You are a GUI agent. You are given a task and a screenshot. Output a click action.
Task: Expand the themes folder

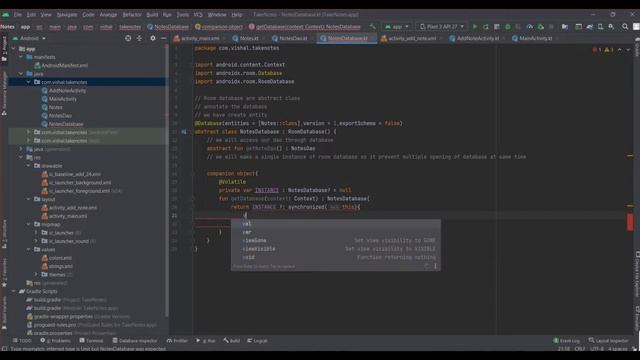(36, 275)
